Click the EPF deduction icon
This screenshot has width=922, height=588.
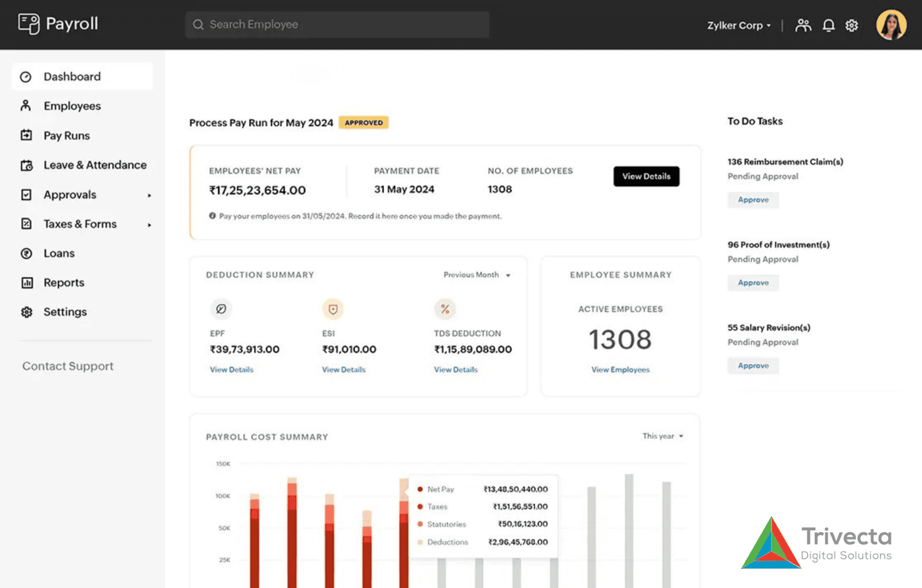221,309
